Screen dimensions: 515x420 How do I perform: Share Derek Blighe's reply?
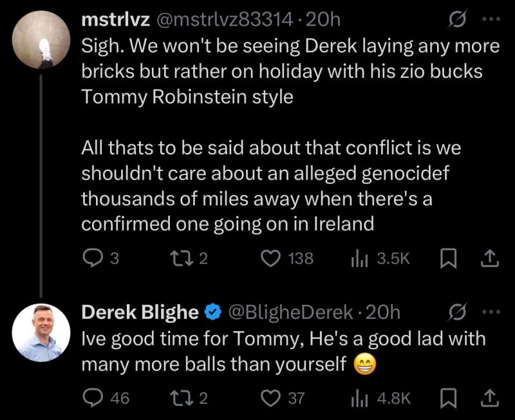point(490,398)
